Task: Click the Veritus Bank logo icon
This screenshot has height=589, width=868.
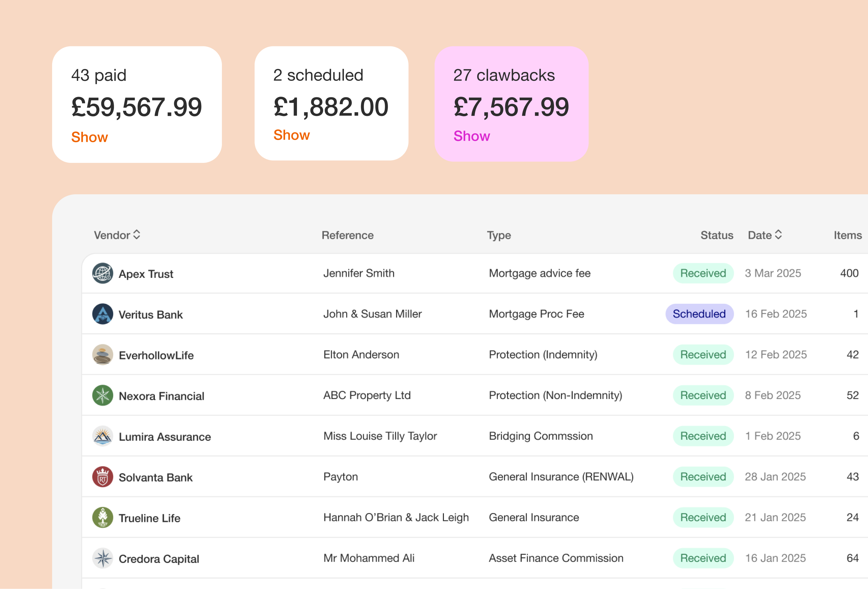Action: coord(102,314)
